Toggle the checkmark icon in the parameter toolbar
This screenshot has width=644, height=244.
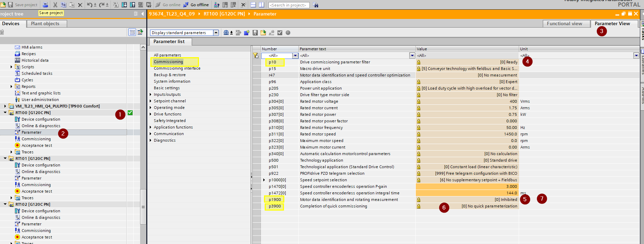280,33
